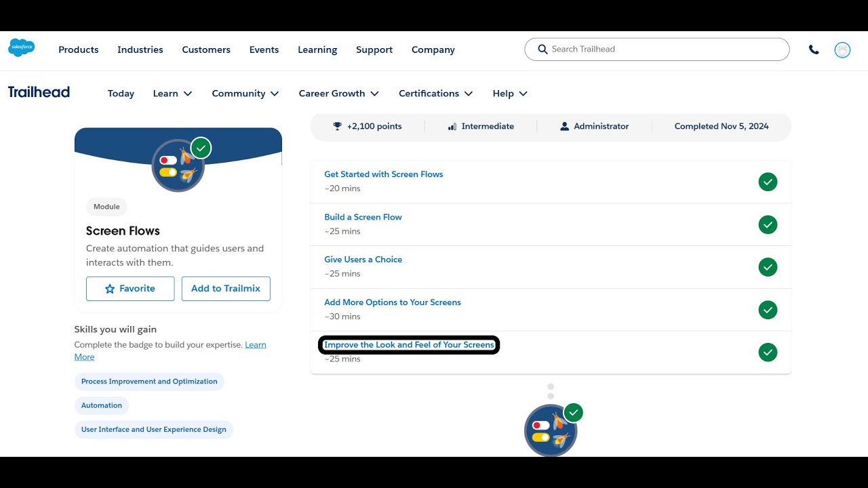The width and height of the screenshot is (868, 488).
Task: Click checkmark for Improve the Look and Feel
Action: pyautogui.click(x=768, y=352)
